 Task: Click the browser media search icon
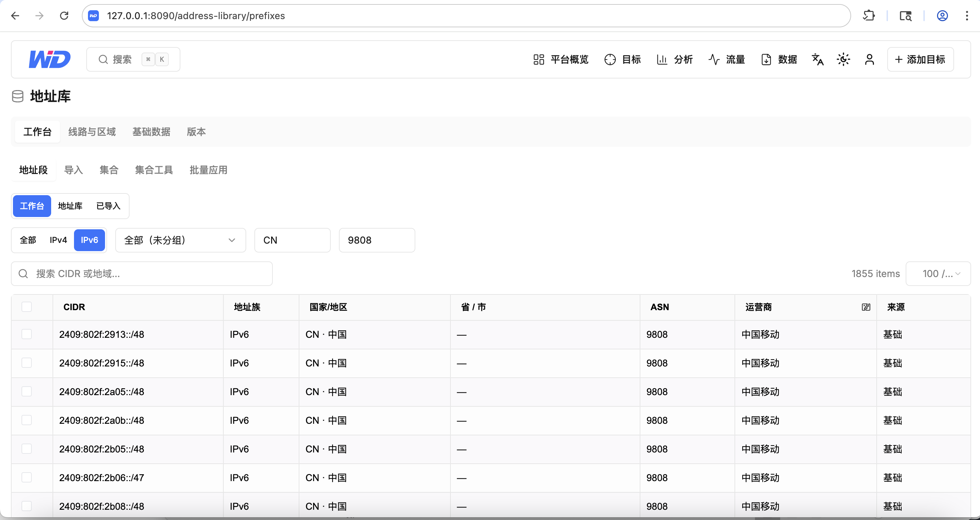pos(905,16)
